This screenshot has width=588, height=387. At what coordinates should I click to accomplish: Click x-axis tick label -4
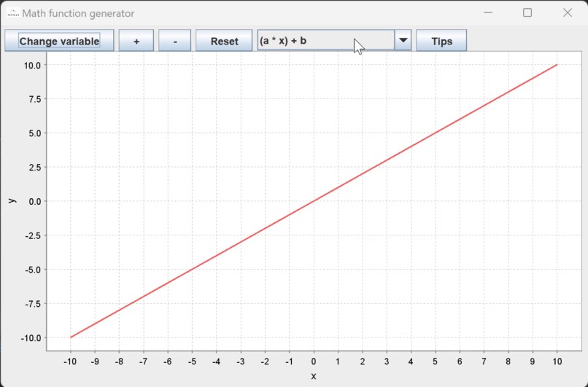coord(217,361)
